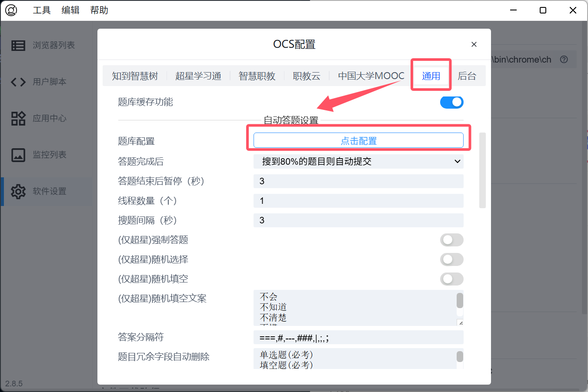The height and width of the screenshot is (392, 588).
Task: Click the 线程数量 input field
Action: pyautogui.click(x=358, y=201)
